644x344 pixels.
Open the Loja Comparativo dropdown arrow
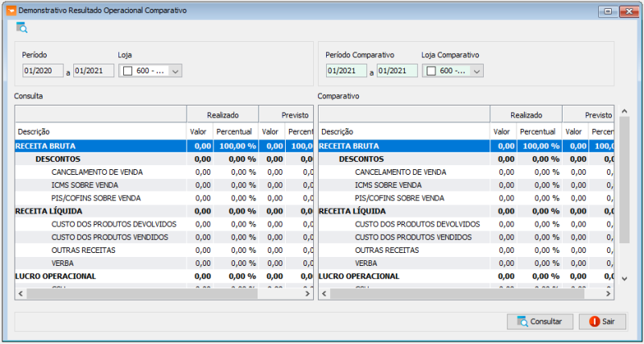pos(477,71)
